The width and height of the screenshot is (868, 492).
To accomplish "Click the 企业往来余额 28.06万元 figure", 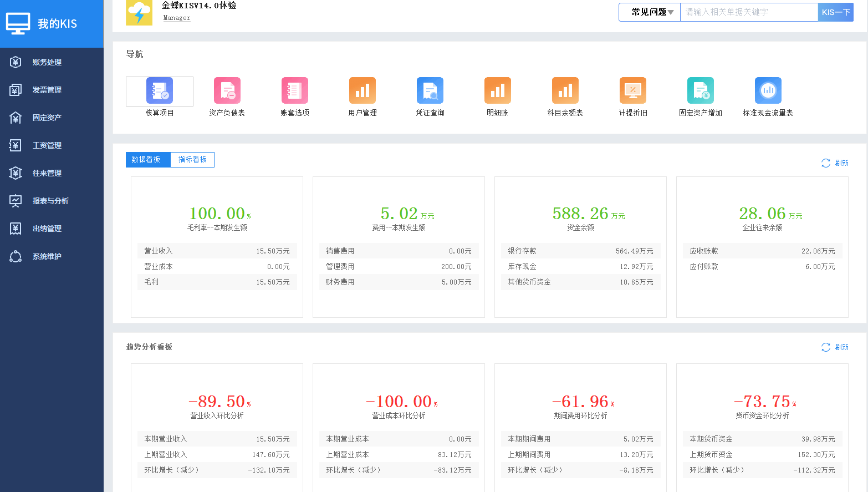I will click(771, 214).
